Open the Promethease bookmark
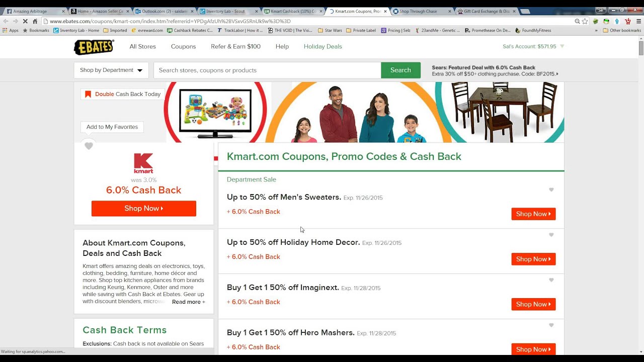 tap(488, 30)
